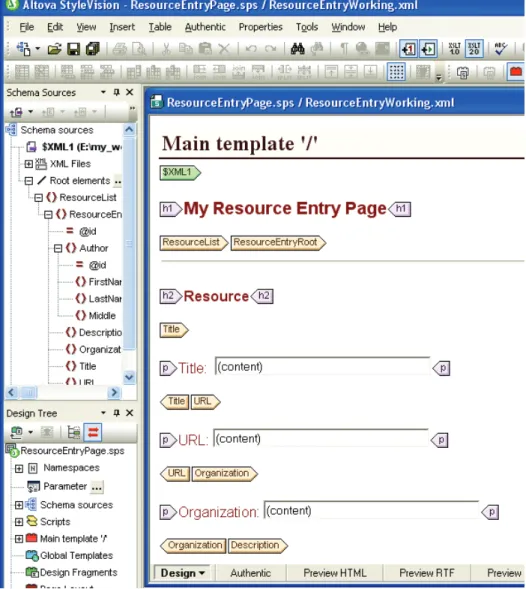
Task: Collapse the Author tree node
Action: [58, 248]
